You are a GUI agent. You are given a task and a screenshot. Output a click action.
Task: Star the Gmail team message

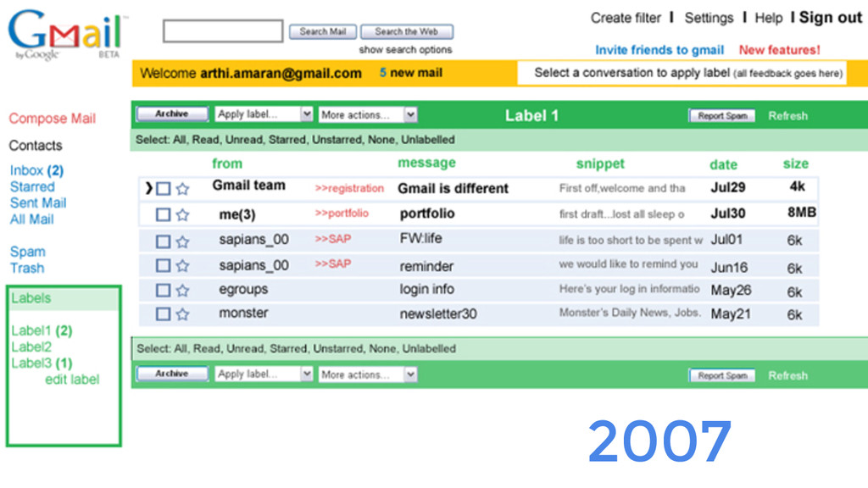(x=183, y=189)
